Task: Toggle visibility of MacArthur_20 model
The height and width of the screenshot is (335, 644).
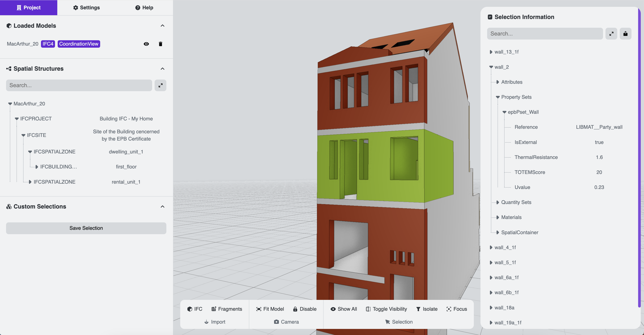Action: [x=146, y=44]
